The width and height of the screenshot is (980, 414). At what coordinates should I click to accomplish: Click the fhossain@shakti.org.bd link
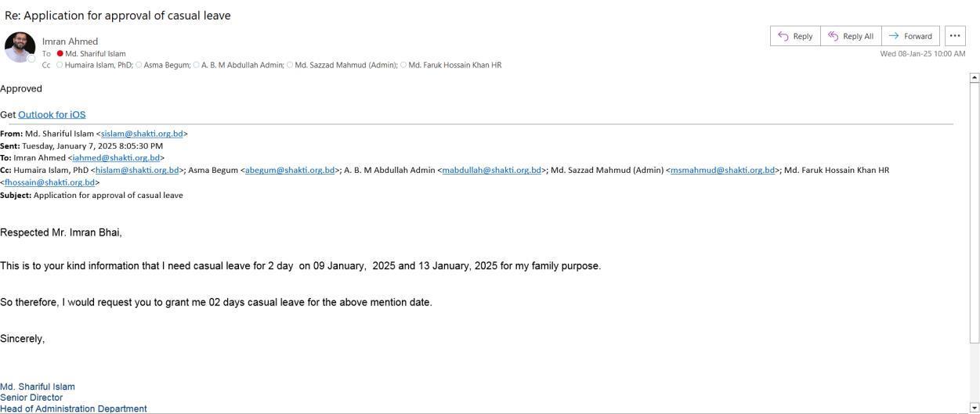point(49,183)
